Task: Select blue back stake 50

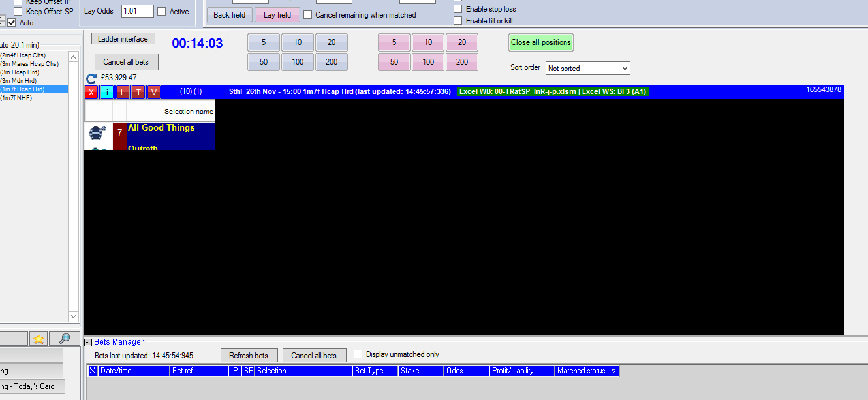Action: point(264,62)
